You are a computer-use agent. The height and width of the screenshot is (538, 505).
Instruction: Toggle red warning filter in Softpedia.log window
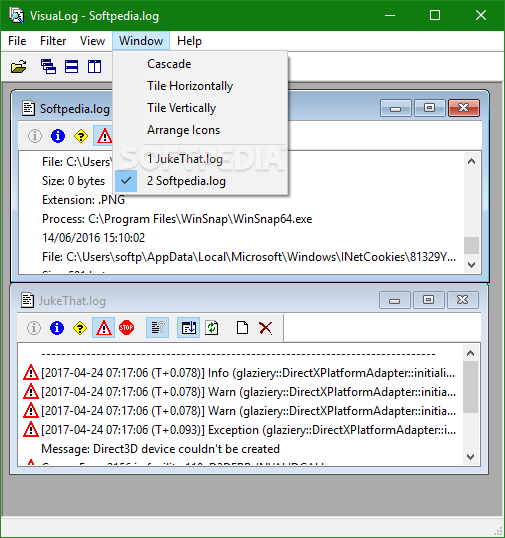click(104, 136)
